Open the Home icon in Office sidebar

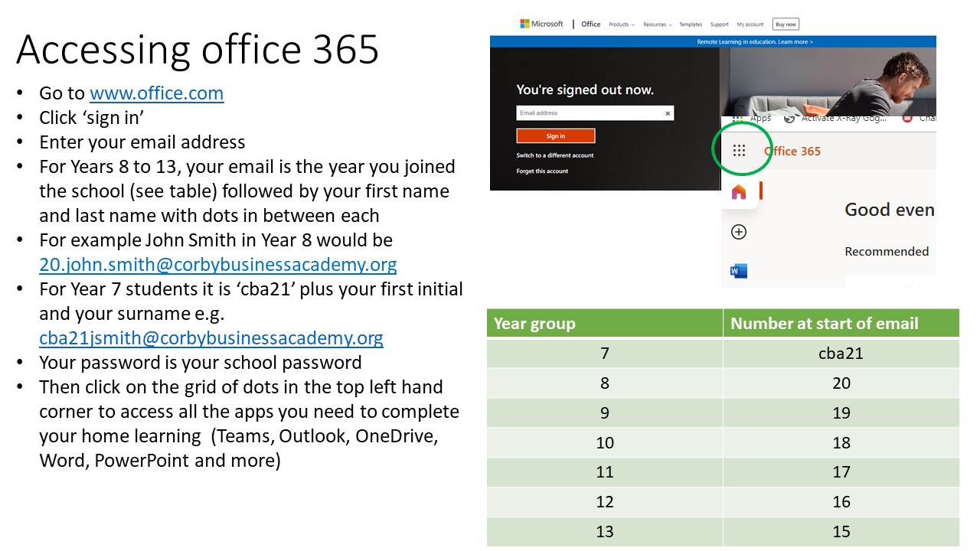pos(739,192)
